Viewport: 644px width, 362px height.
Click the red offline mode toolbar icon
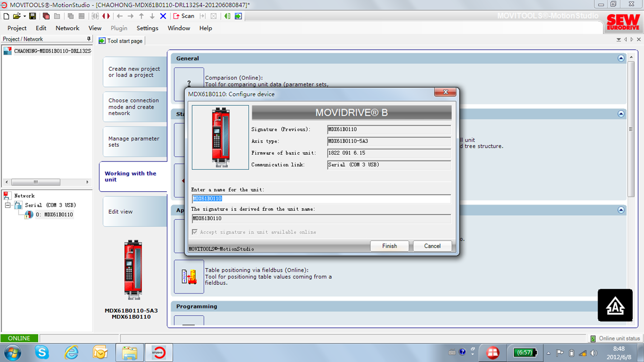(106, 16)
